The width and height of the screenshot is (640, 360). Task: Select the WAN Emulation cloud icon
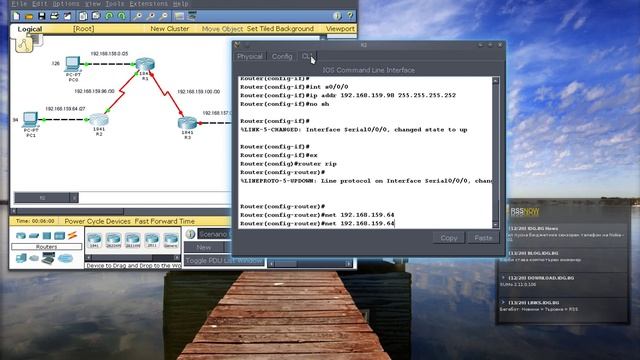[34, 258]
